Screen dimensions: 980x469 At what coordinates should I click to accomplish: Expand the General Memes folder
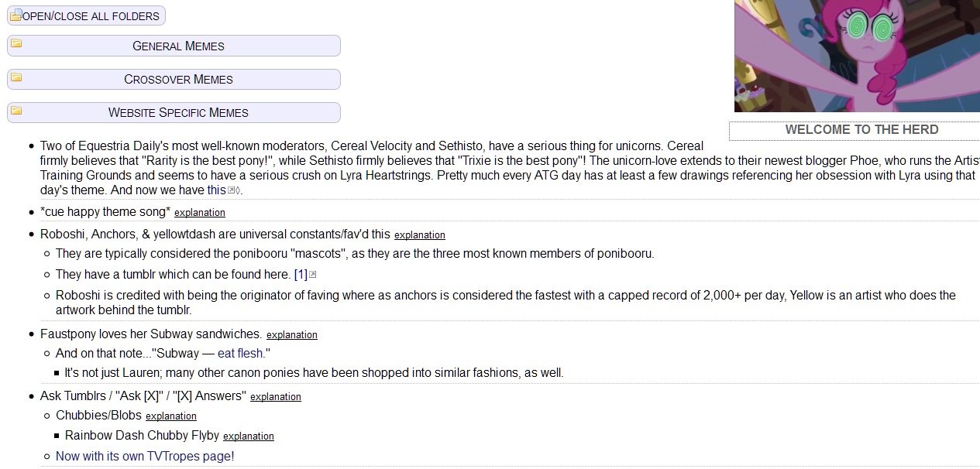[178, 46]
